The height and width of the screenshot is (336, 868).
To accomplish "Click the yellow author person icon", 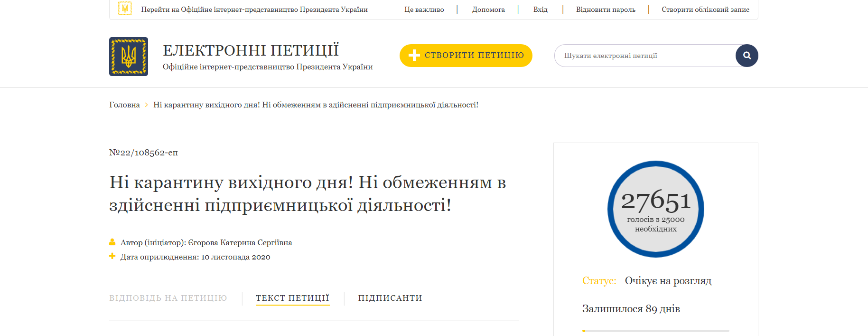I will 112,242.
